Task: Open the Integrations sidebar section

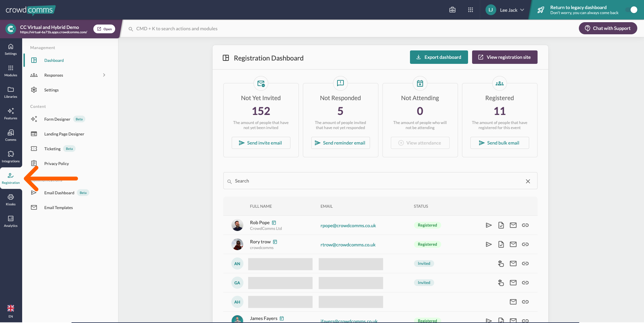Action: pyautogui.click(x=11, y=157)
